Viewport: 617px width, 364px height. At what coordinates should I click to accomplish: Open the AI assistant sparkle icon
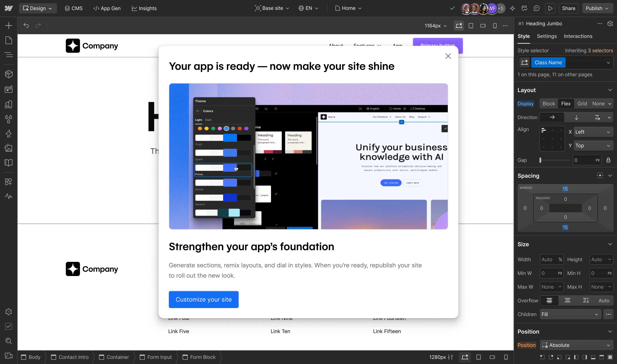[x=512, y=8]
